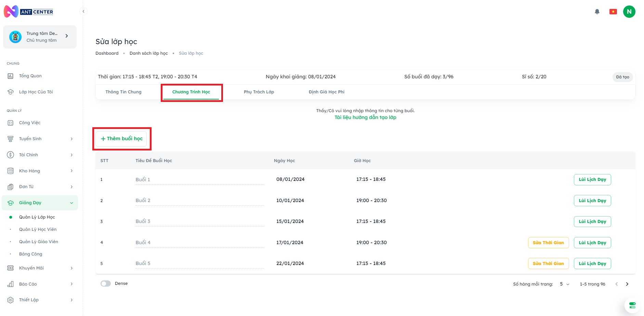
Task: Click the notification bell icon
Action: pyautogui.click(x=597, y=12)
